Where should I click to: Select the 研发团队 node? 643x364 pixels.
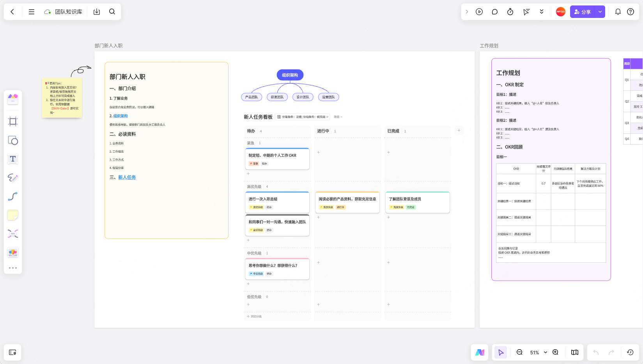pyautogui.click(x=277, y=97)
